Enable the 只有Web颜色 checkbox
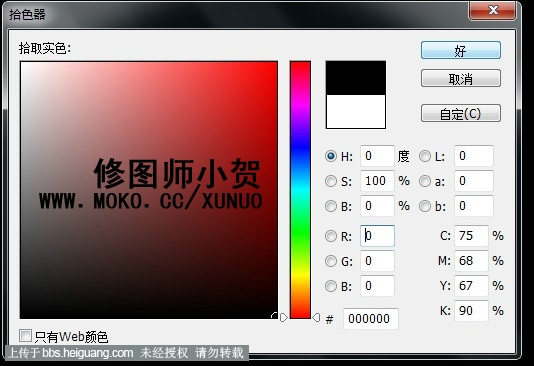Image resolution: width=534 pixels, height=366 pixels. click(x=25, y=335)
